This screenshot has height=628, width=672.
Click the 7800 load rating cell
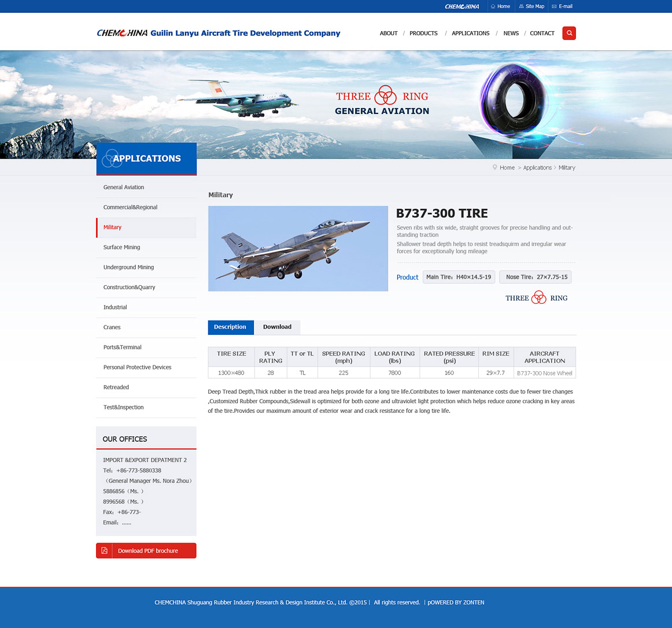[x=395, y=373]
